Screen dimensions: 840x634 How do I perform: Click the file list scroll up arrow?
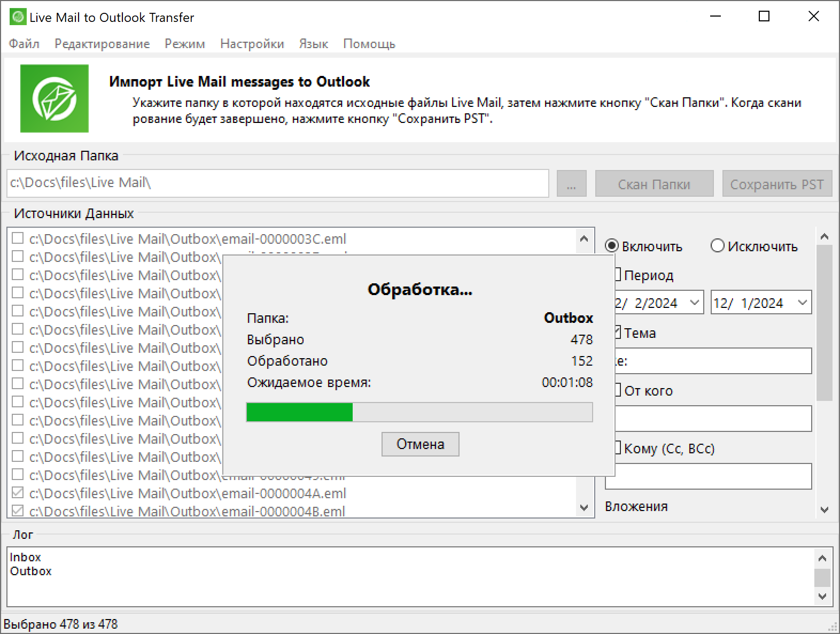click(584, 239)
